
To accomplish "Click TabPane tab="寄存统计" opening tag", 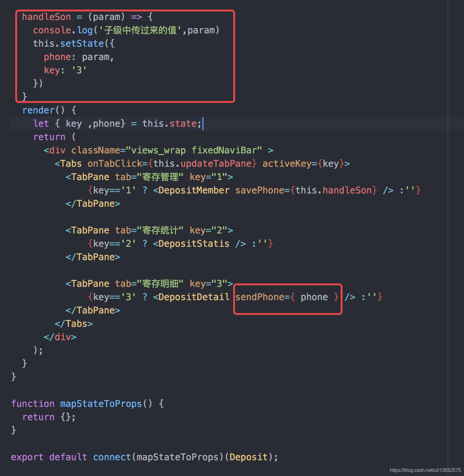I will [149, 230].
